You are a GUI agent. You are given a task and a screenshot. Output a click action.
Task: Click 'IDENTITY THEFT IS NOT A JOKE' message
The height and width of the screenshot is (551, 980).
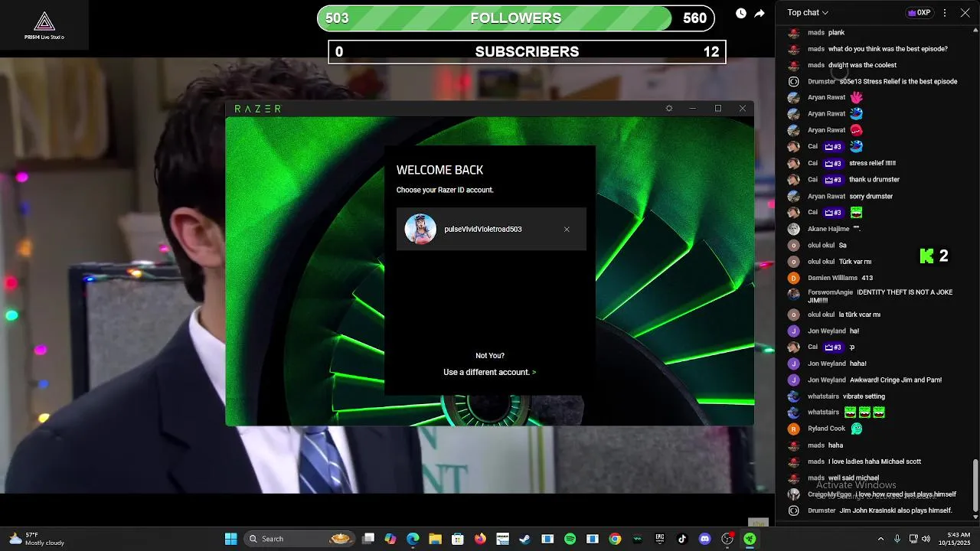point(880,296)
